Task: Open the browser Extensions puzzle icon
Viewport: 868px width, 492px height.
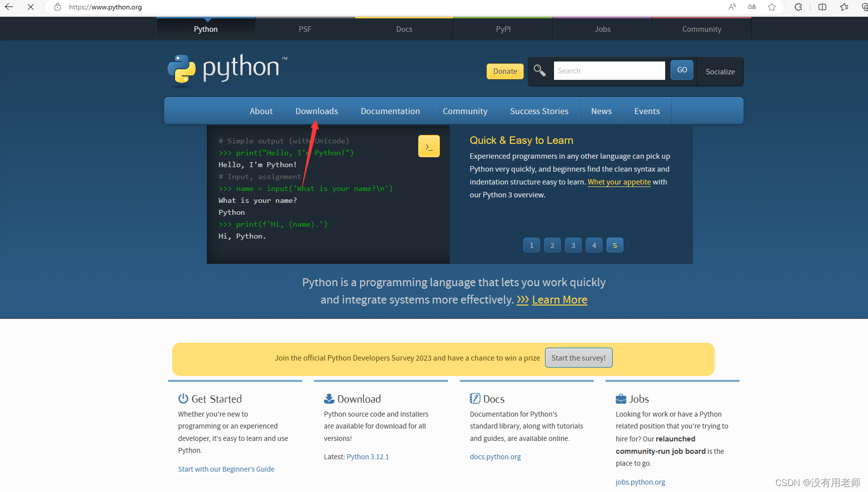Action: click(798, 7)
